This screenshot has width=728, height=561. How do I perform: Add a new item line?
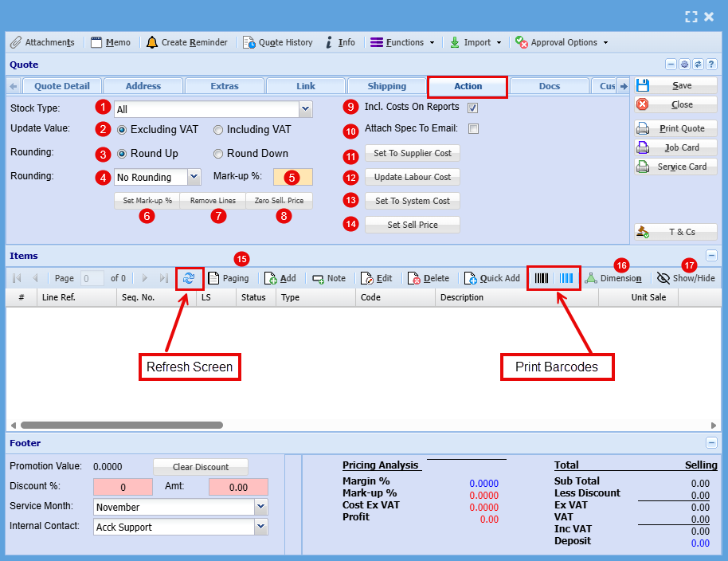280,278
